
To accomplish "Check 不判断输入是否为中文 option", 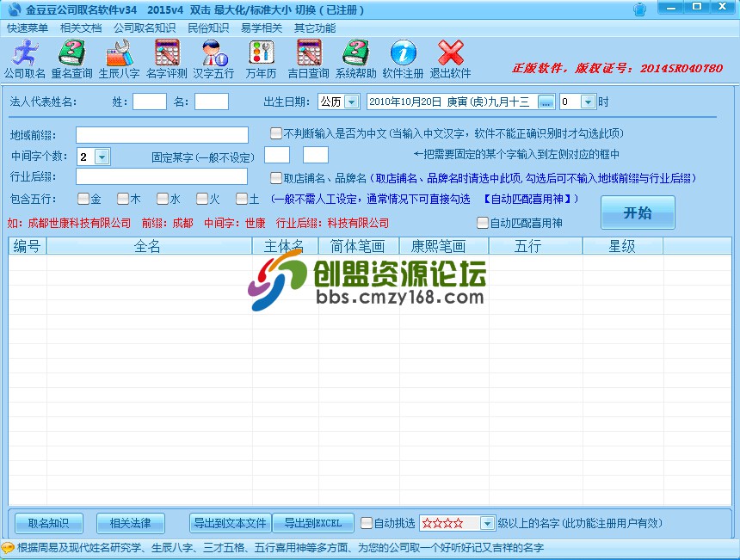I will tap(276, 133).
